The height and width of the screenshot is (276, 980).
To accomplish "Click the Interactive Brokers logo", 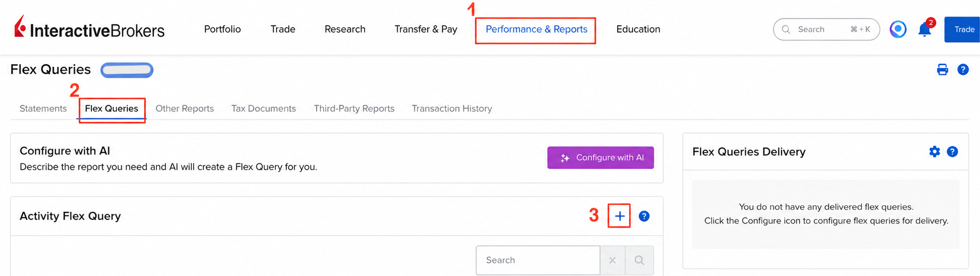I will (89, 27).
